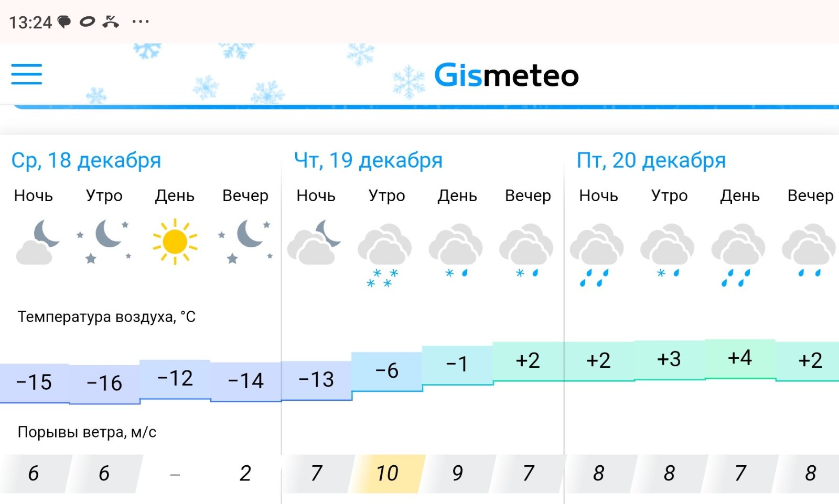The height and width of the screenshot is (504, 839).
Task: Select the −16 temperature cell Wednesday morning
Action: pyautogui.click(x=104, y=384)
